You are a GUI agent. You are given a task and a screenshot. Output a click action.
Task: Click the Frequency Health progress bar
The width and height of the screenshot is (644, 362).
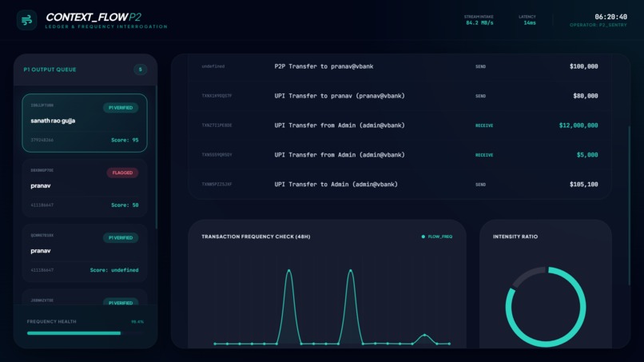point(85,333)
